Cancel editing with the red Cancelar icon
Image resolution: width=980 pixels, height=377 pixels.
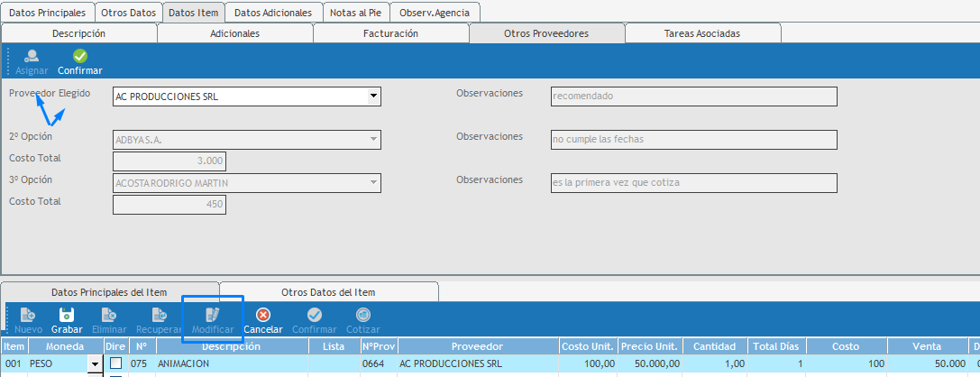point(263,315)
